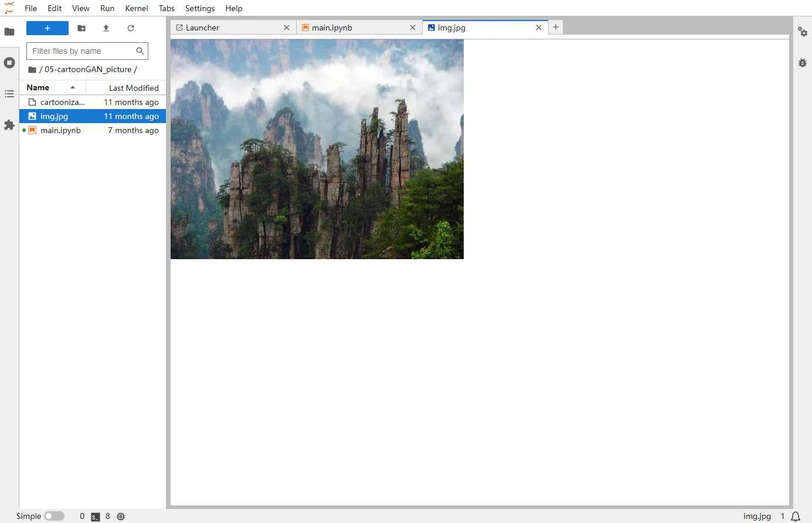The image size is (812, 523).
Task: Click the notebook icon beside main.ipynb
Action: coord(32,130)
